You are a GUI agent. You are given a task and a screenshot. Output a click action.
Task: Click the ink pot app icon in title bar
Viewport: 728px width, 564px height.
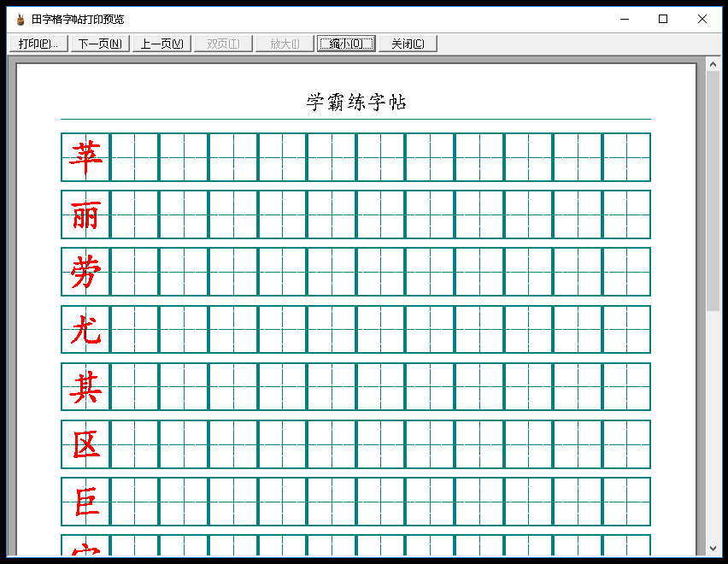(21, 19)
